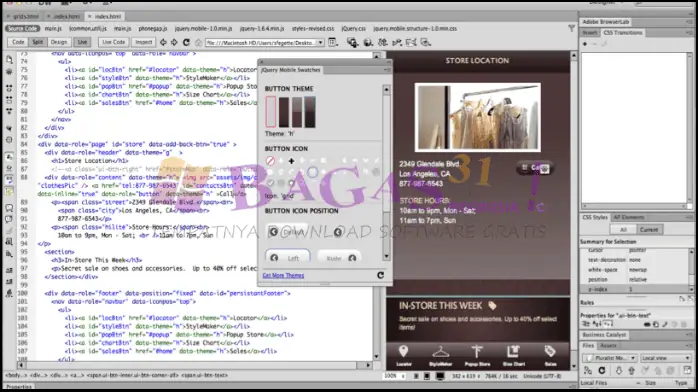
Task: Click the multiscreen preview icon
Action: point(352,43)
